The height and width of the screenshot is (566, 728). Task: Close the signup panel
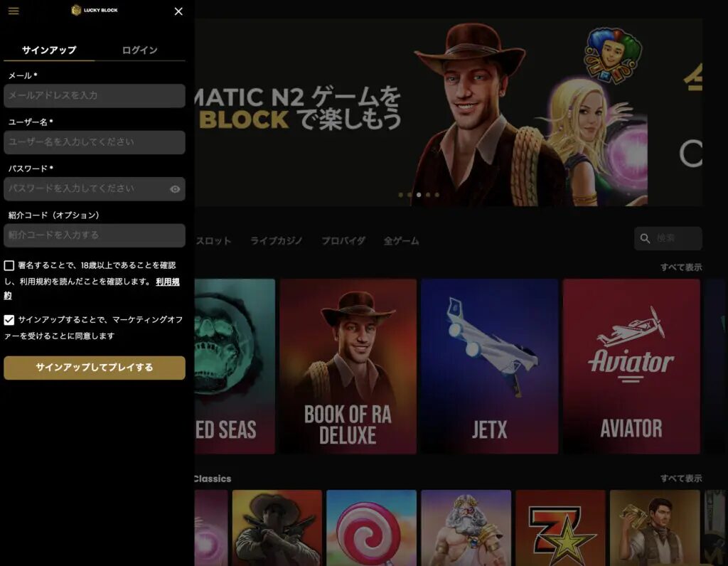point(178,11)
